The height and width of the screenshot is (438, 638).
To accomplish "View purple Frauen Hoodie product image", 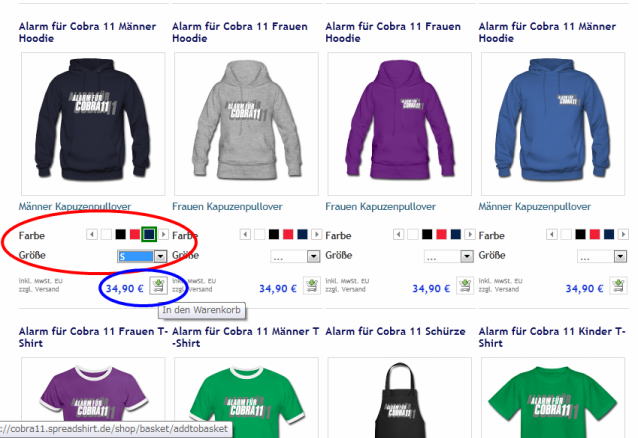I will (x=400, y=124).
